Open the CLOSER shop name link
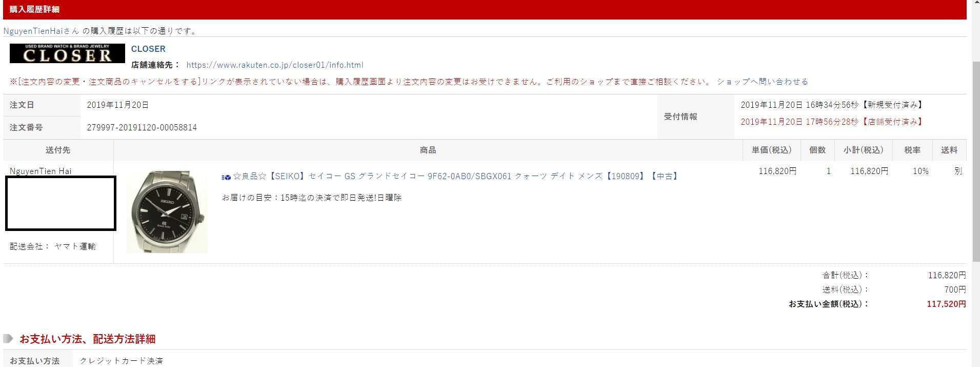The width and height of the screenshot is (980, 367). click(x=148, y=49)
